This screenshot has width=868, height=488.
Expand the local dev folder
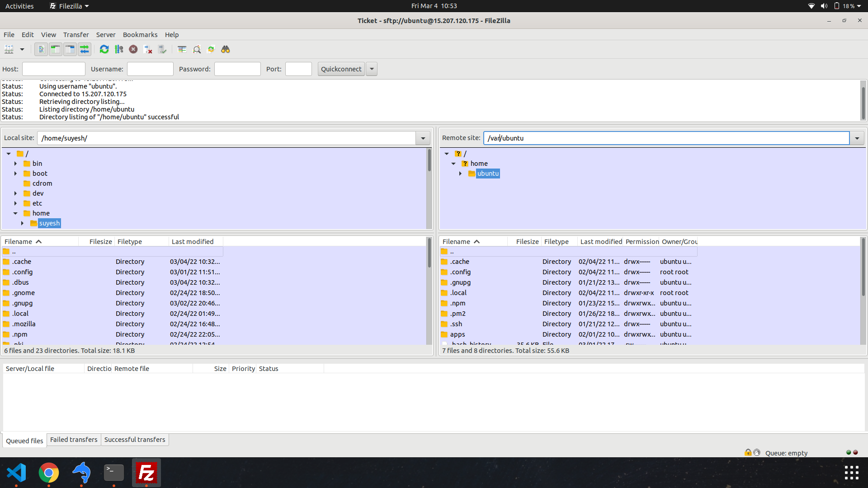pos(15,193)
